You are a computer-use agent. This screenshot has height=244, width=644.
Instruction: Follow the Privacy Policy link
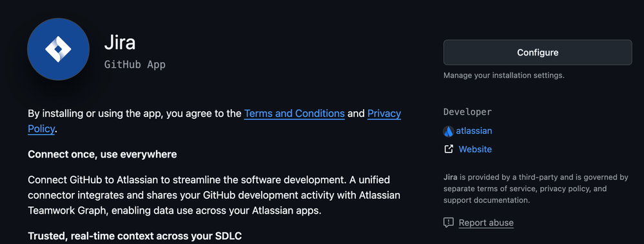coord(215,121)
